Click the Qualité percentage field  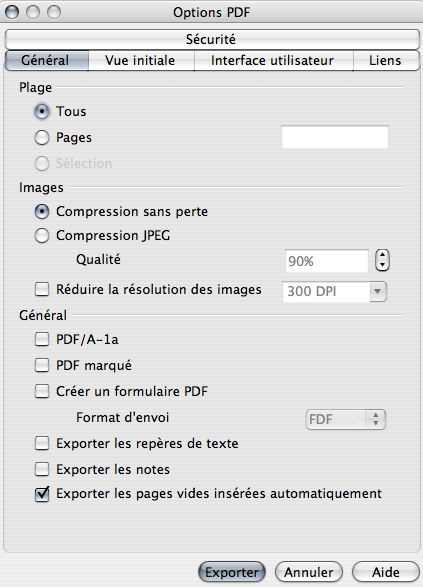coord(326,261)
